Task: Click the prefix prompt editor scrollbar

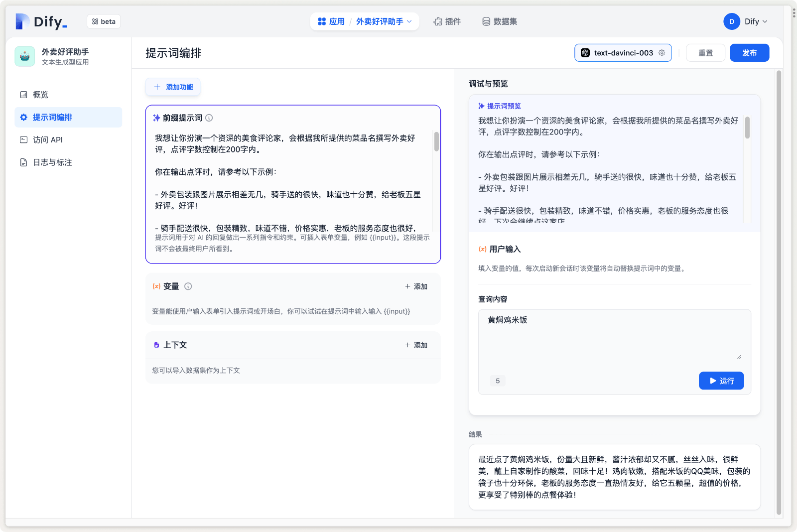Action: coord(436,142)
